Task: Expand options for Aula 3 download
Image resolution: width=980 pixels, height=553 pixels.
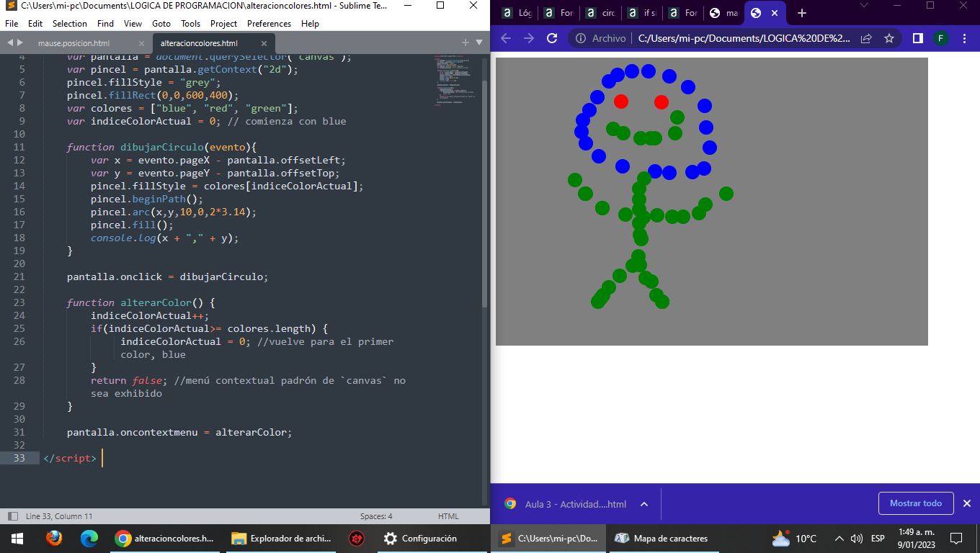Action: (x=644, y=504)
